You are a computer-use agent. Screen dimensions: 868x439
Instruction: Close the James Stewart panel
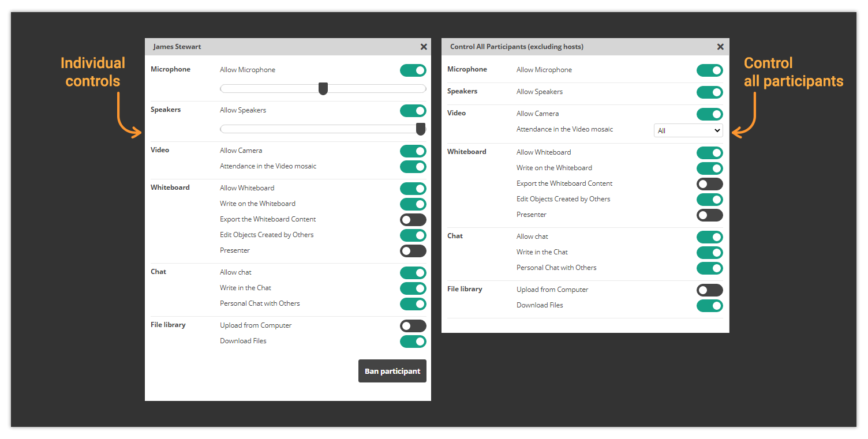[x=424, y=47]
